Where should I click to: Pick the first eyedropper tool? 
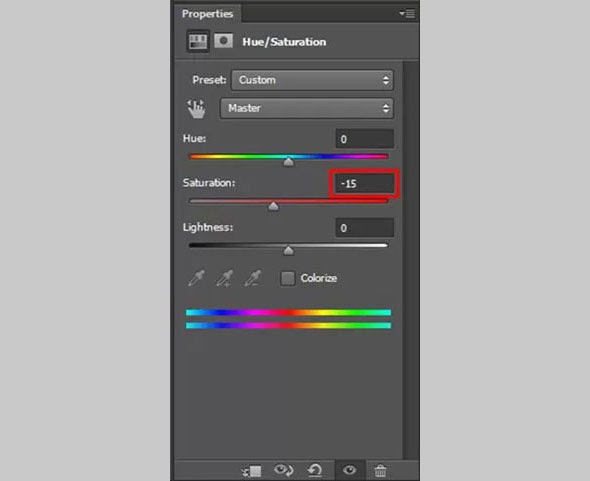click(x=196, y=278)
